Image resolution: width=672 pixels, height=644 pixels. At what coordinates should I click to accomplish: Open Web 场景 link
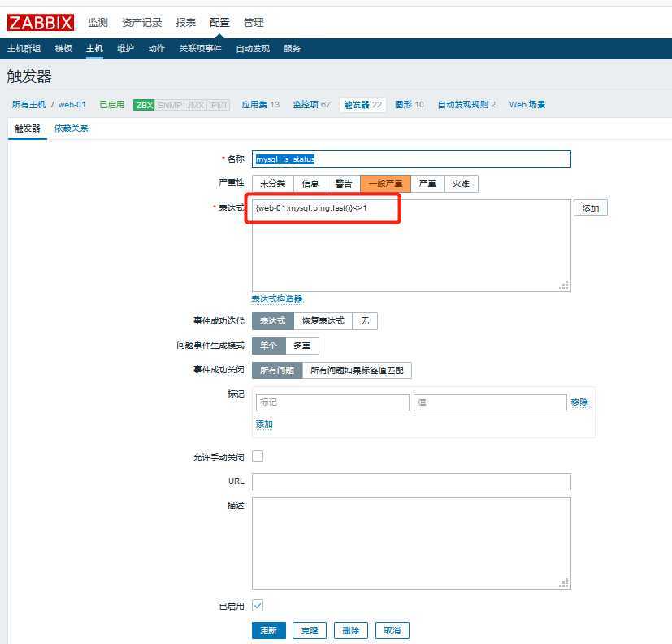coord(527,105)
